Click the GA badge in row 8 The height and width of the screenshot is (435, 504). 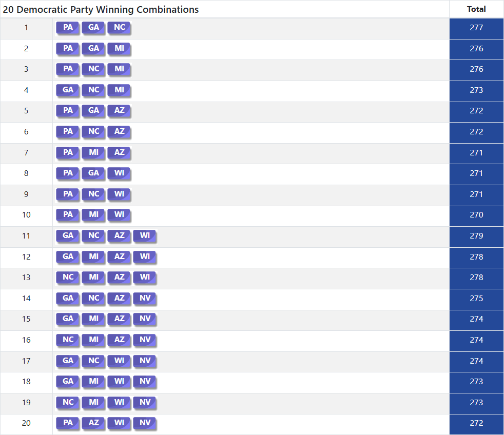click(93, 173)
